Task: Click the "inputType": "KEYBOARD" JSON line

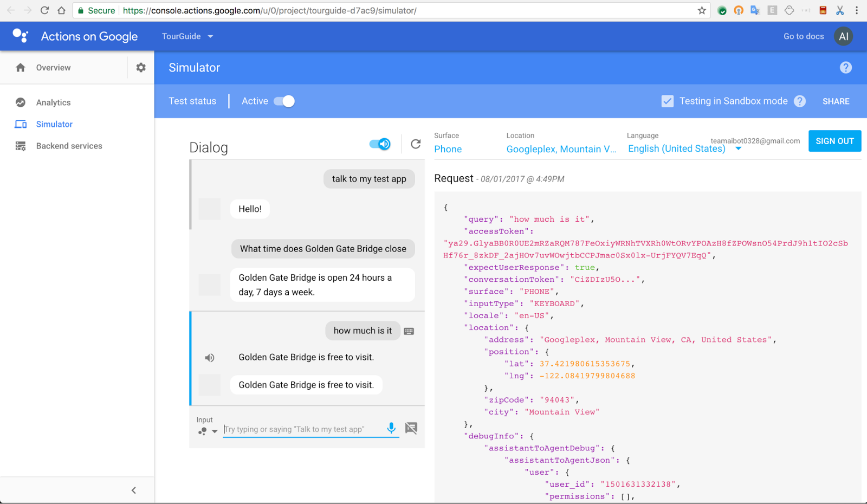Action: click(524, 303)
